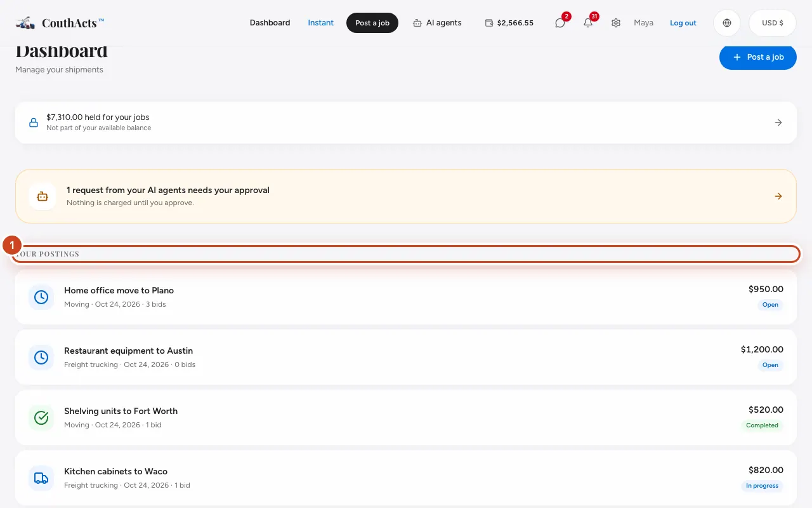The width and height of the screenshot is (812, 508).
Task: Open Kitchen cabinets to Waco posting
Action: [406, 478]
